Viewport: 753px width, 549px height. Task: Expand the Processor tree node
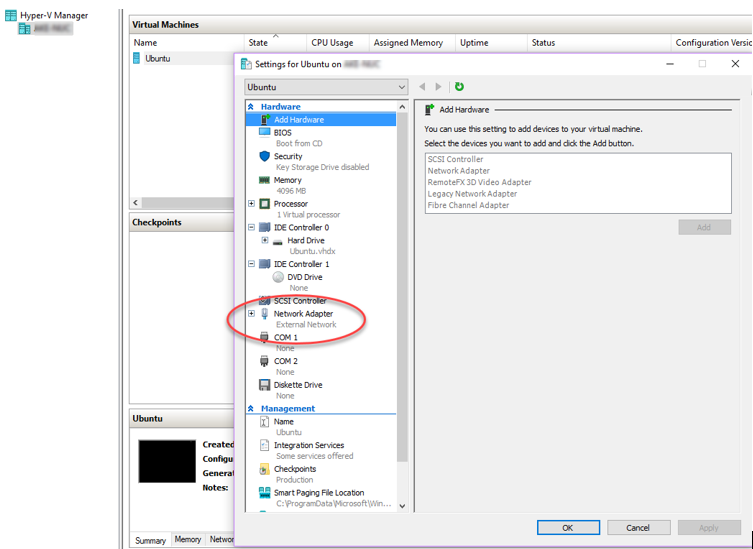tap(251, 204)
